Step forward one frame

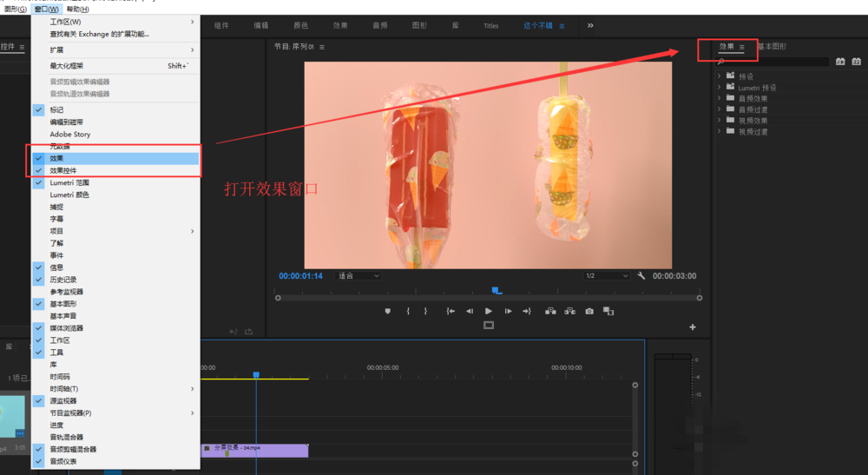pyautogui.click(x=508, y=311)
